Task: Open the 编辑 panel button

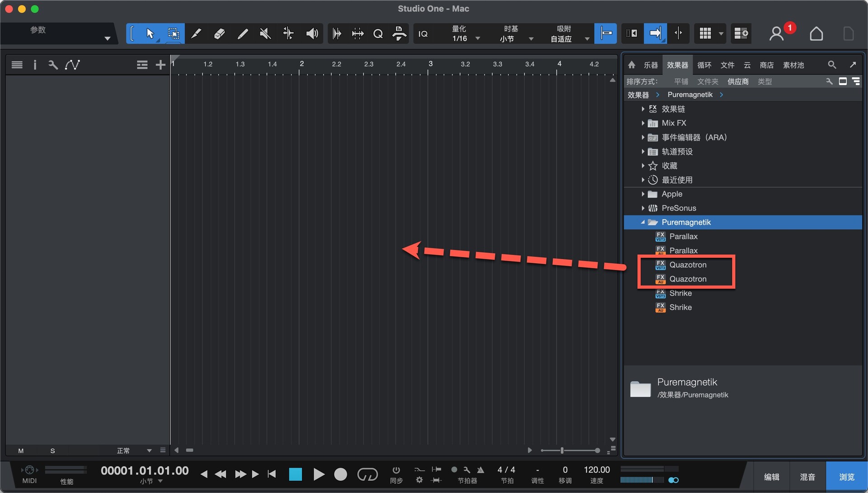Action: [771, 477]
